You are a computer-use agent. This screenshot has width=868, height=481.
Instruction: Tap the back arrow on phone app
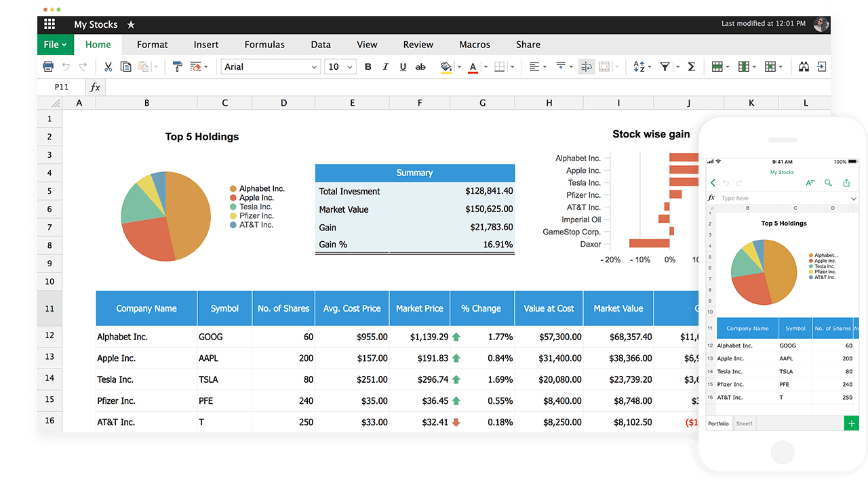(x=713, y=183)
